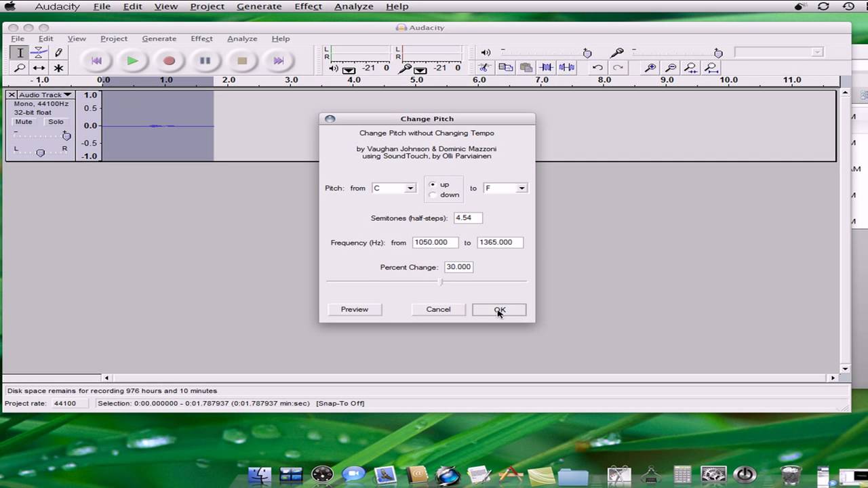Select the 'down' pitch radio button

point(433,195)
